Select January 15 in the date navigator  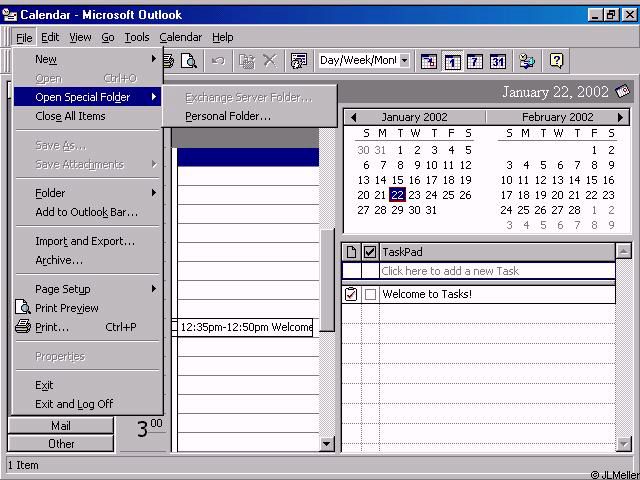click(398, 180)
